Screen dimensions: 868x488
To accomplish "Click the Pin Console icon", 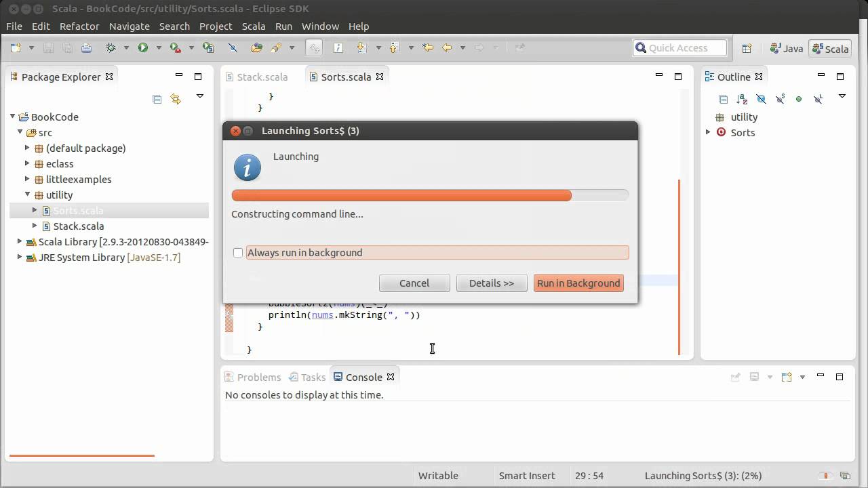I will [735, 377].
